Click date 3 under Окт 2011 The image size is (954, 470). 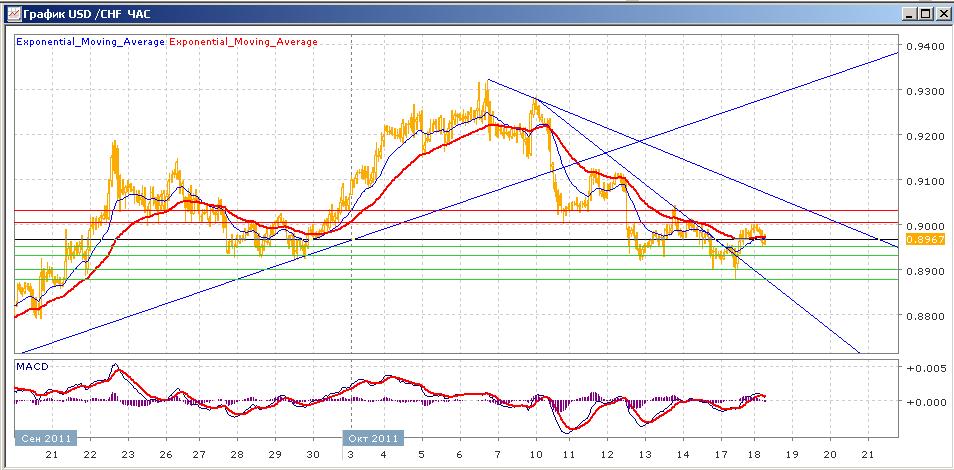coord(352,455)
